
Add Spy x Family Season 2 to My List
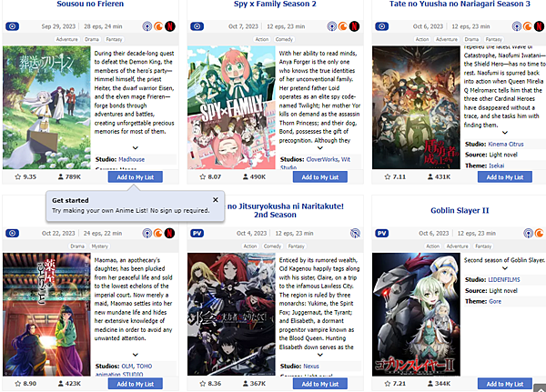tap(320, 176)
